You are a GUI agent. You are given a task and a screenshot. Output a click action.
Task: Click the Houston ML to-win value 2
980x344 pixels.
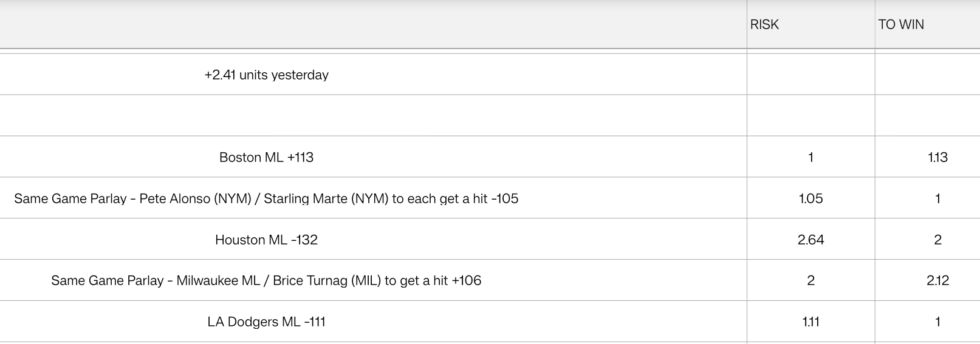click(x=937, y=240)
